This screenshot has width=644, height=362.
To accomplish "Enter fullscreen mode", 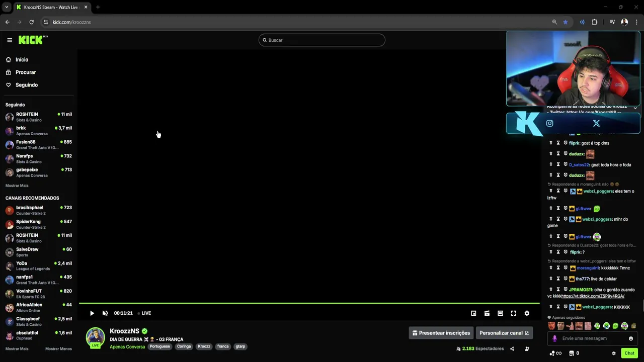I will 514,313.
